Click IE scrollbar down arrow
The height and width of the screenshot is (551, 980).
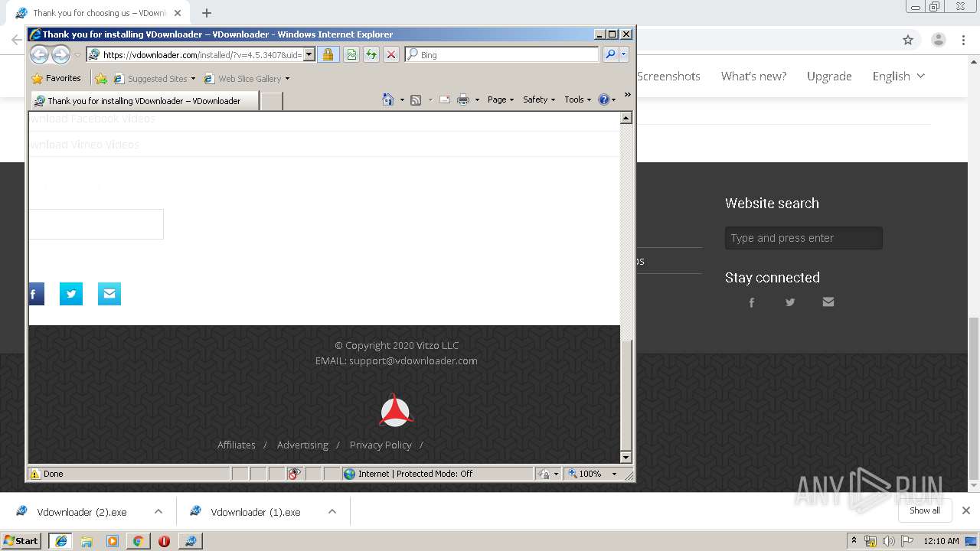[x=626, y=457]
